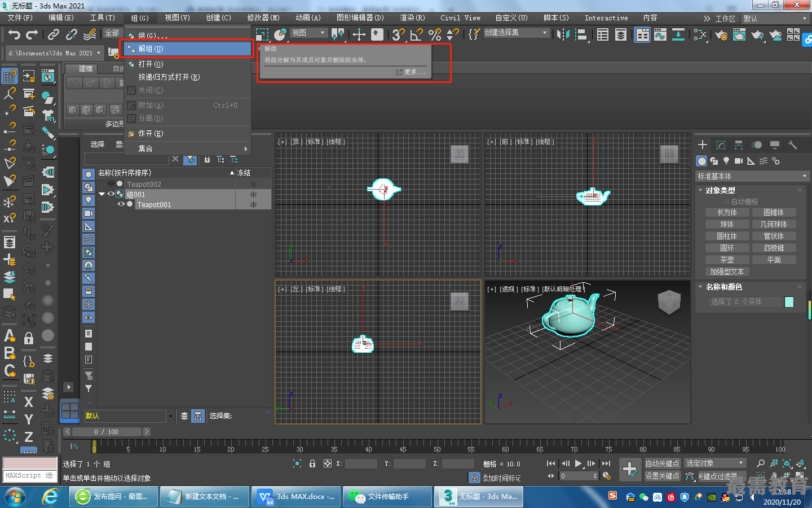Screen dimensions: 812x508
Task: Select the Cameras category icon
Action: 739,161
